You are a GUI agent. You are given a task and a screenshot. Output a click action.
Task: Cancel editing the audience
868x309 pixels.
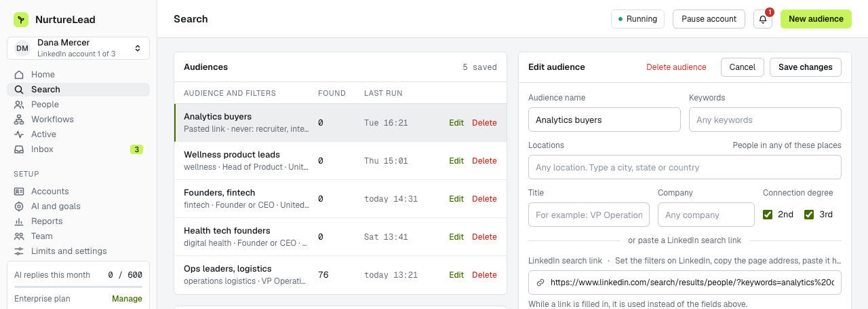(x=743, y=67)
